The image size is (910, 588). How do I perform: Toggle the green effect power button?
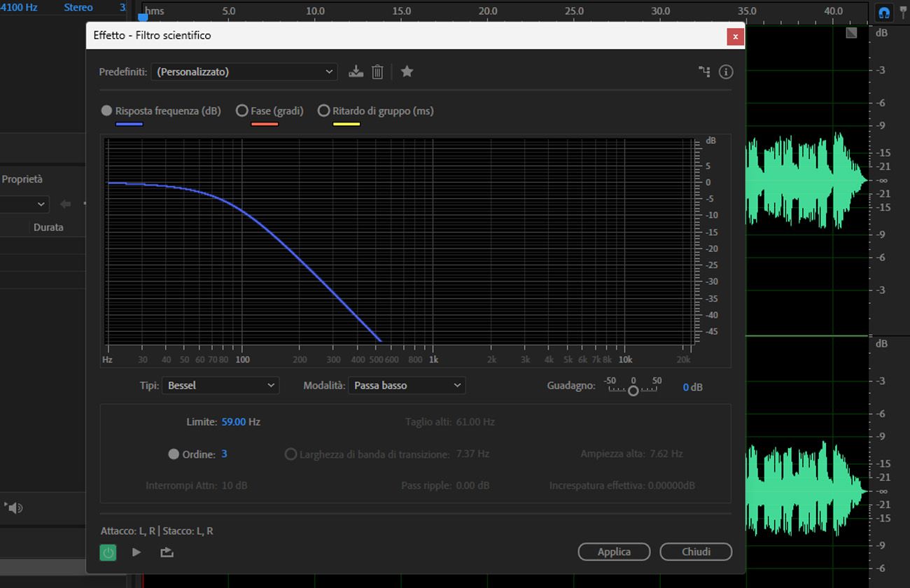108,552
